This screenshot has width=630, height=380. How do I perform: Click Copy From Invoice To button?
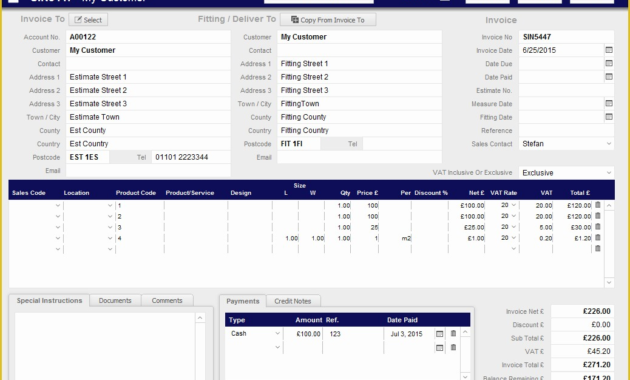point(328,20)
